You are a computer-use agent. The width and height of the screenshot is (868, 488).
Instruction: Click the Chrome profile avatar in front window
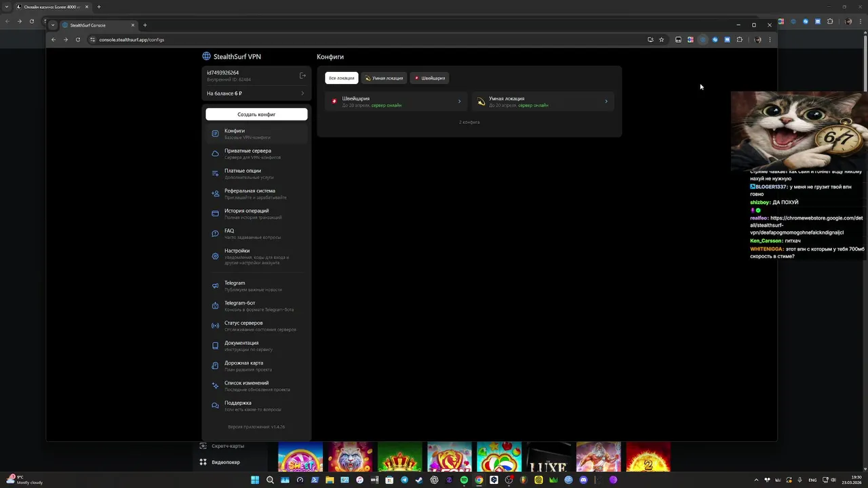coord(757,39)
